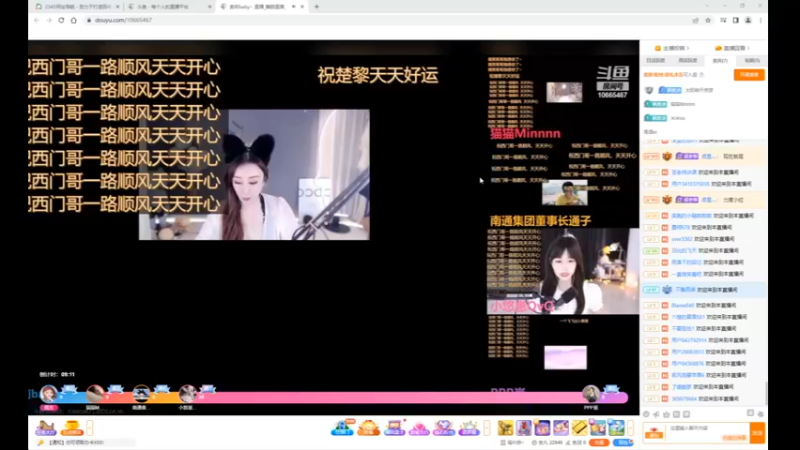Click username 用户3410375005 in chat

690,184
